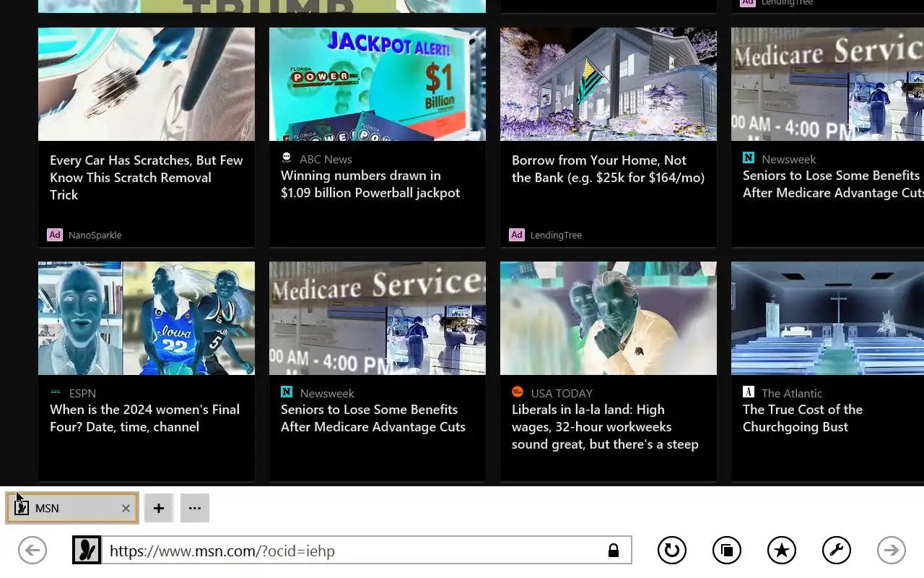The image size is (924, 578).
Task: Open women's Final Four date article
Action: tap(144, 418)
